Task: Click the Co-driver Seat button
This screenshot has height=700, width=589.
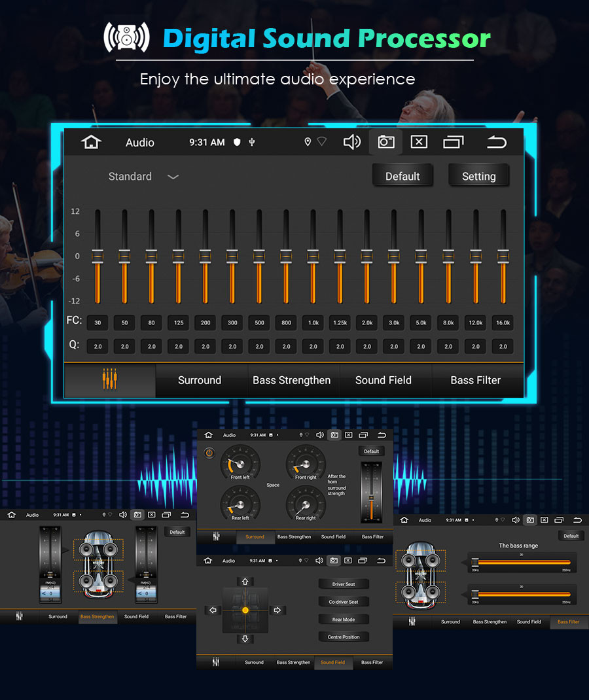Action: pos(344,602)
